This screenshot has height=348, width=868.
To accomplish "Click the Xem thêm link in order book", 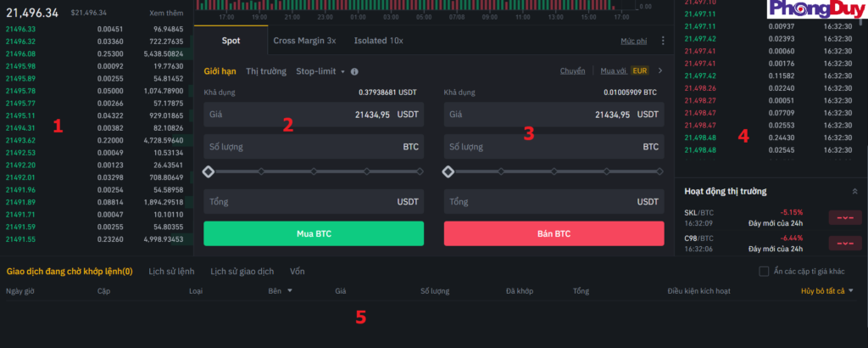I will coord(164,14).
